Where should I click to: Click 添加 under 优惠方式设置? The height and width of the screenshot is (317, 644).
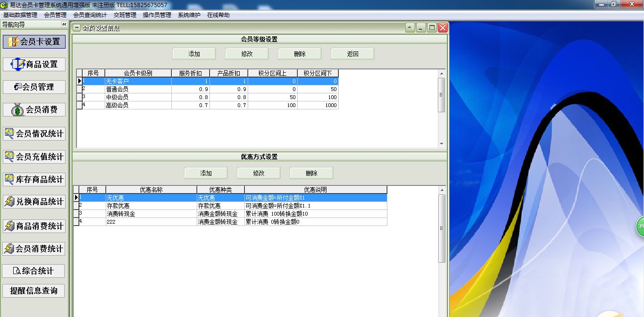pos(206,173)
